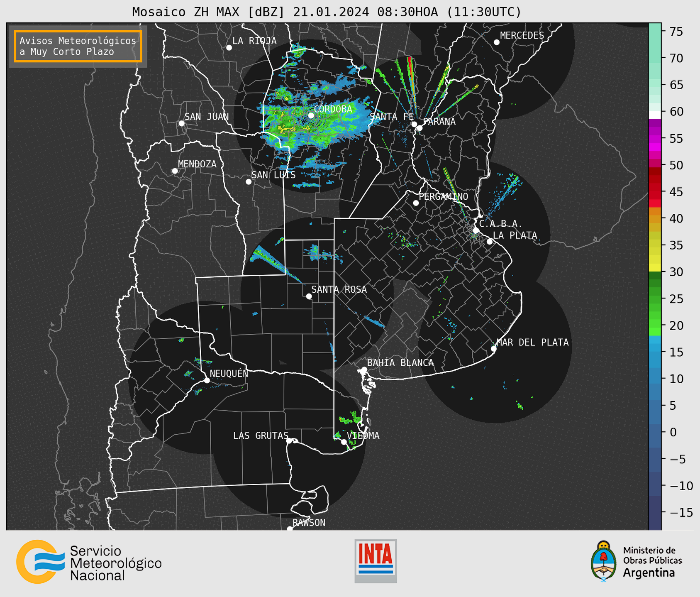Click the Ministerio de Obras Públicas emblem
700x597 pixels.
604,561
